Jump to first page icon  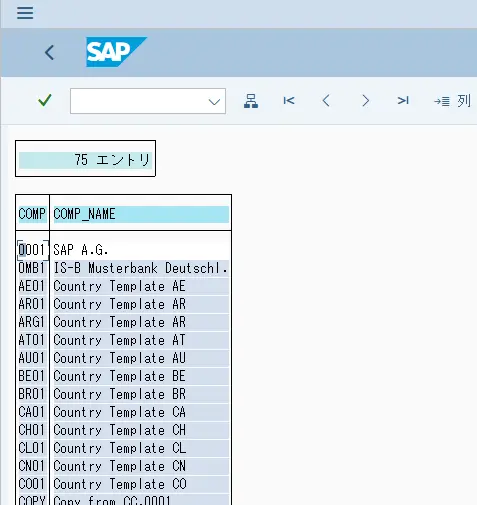[289, 100]
